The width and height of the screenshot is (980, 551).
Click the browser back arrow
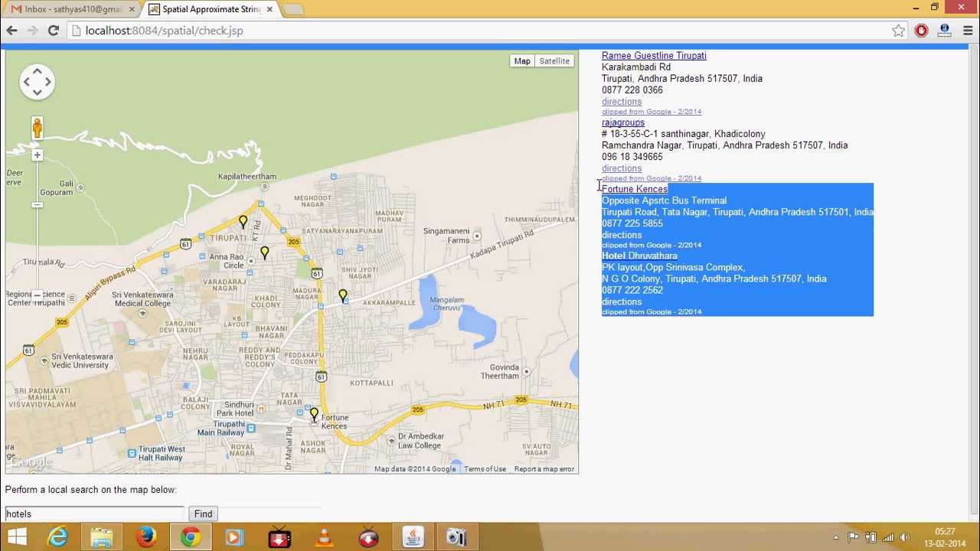point(11,31)
